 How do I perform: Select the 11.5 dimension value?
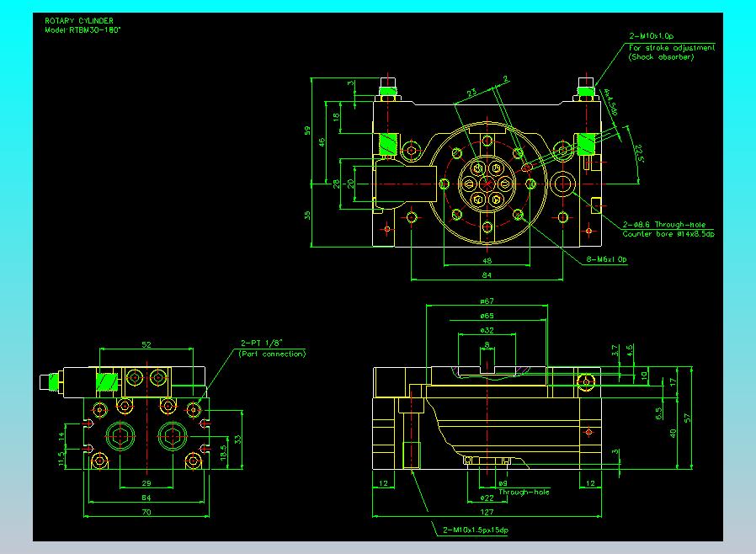click(61, 459)
